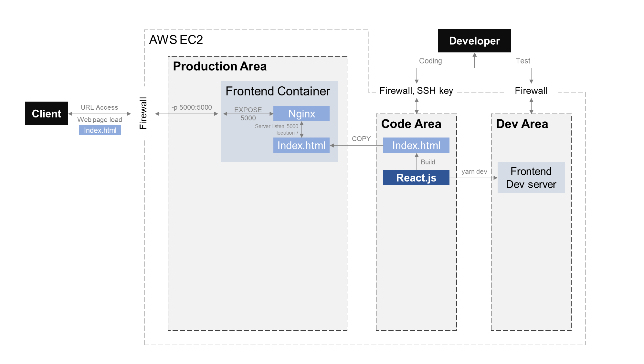Click the Firewall label above Dev Area
644x364 pixels.
tap(531, 91)
